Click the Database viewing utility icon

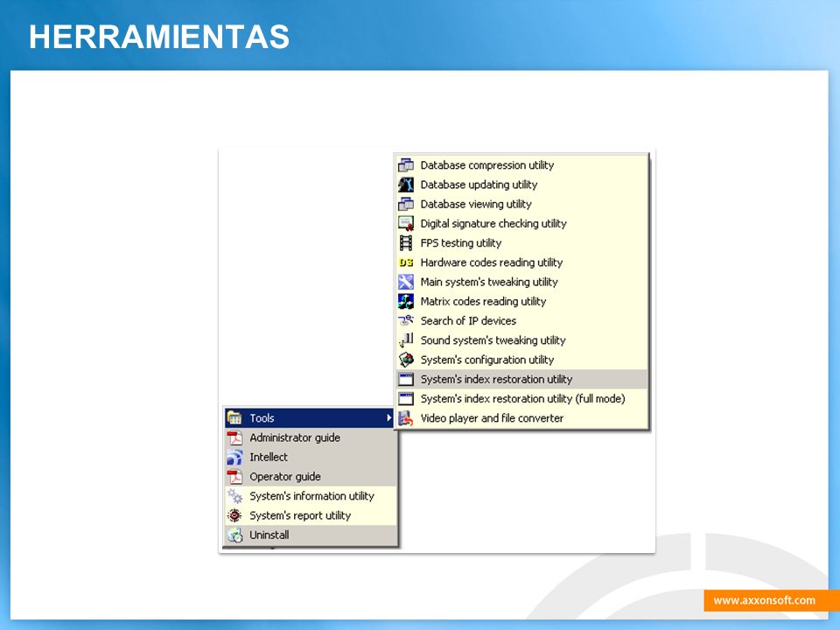click(406, 204)
